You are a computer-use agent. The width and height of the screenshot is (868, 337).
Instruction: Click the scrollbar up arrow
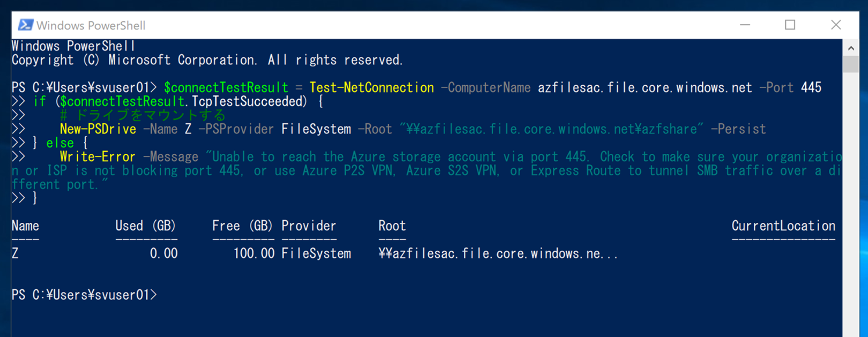[x=851, y=48]
